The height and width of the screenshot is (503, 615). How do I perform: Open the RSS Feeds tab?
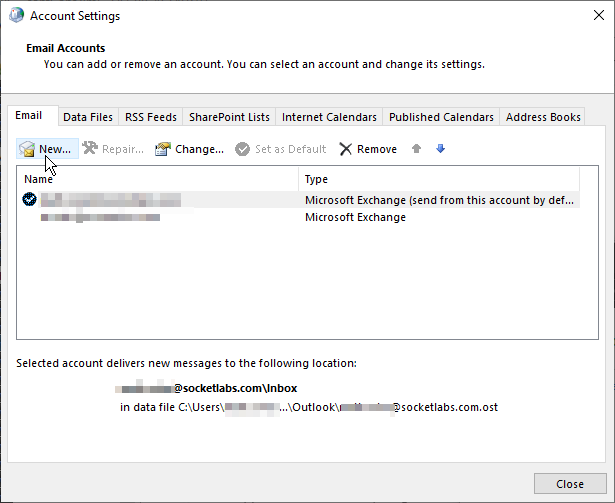151,117
